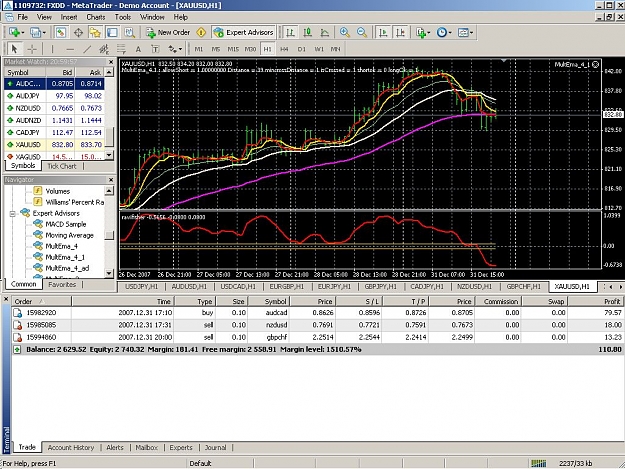Screen dimensions: 625x469
Task: Select XAUUSD row in Market Watch
Action: 54,145
